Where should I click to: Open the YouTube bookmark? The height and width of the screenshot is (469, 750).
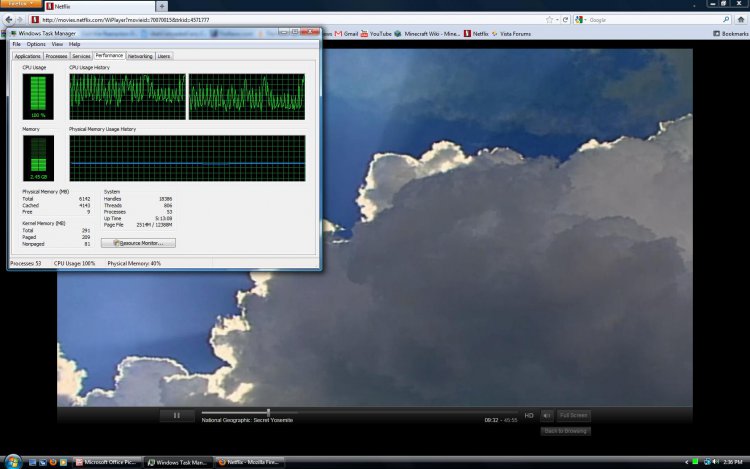[x=376, y=33]
